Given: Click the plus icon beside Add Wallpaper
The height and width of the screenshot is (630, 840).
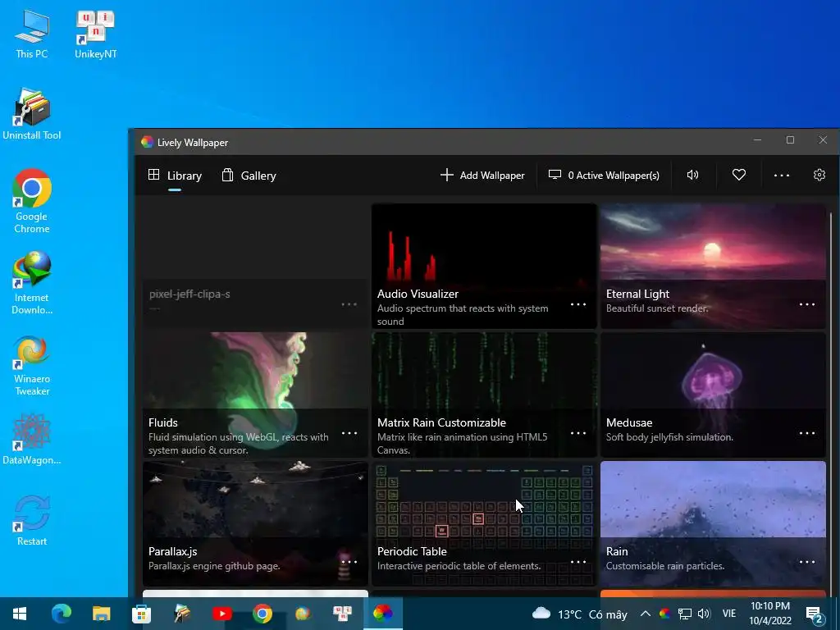Looking at the screenshot, I should point(447,175).
